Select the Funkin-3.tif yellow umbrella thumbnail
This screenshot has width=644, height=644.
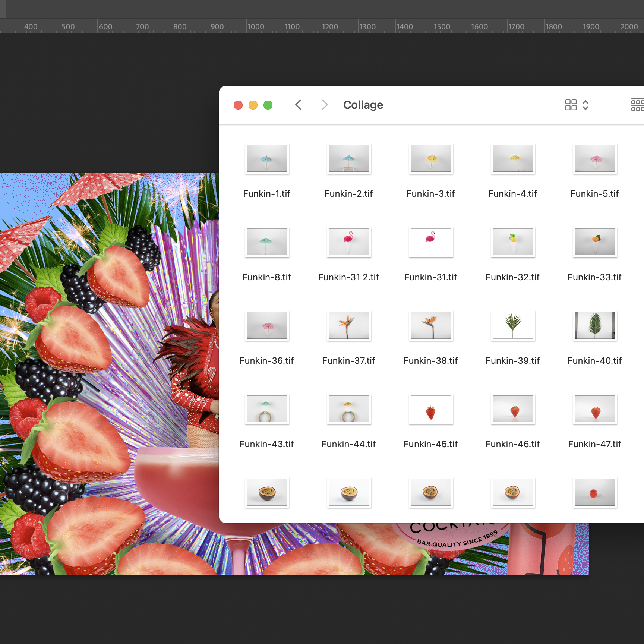(x=431, y=158)
